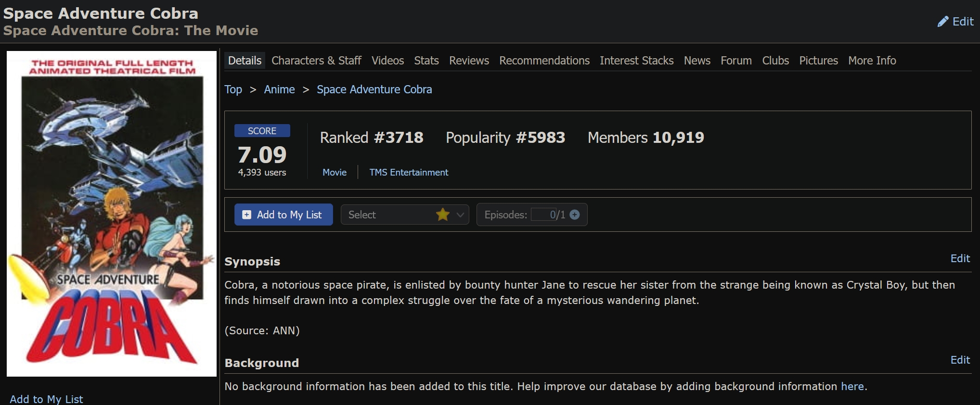Open the Select score dropdown with star
Screen dimensions: 980x405
pos(405,215)
